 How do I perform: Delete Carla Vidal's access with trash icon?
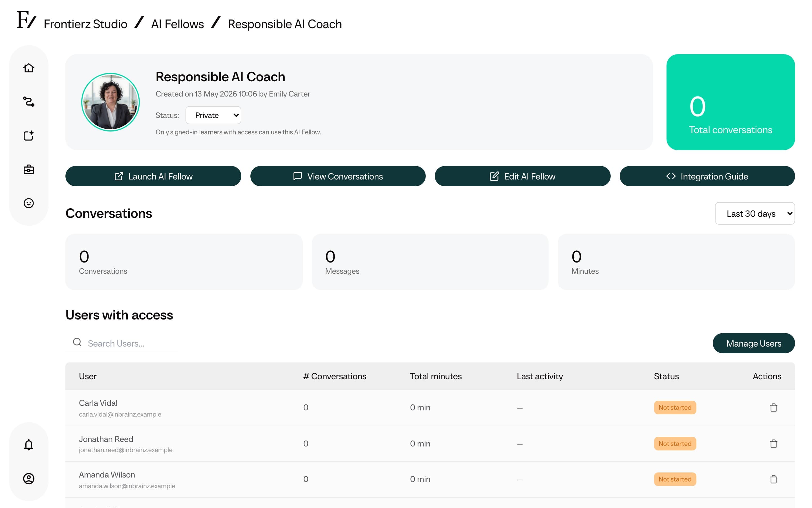tap(773, 408)
